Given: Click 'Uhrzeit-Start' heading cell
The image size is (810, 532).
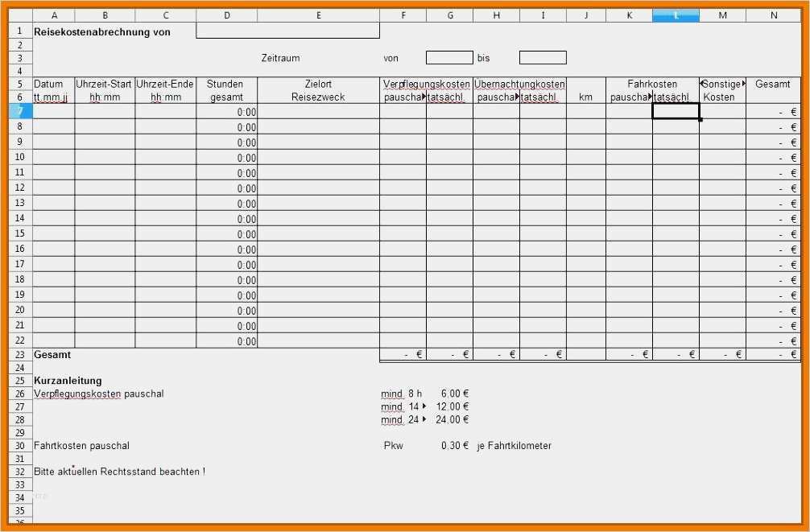Looking at the screenshot, I should [x=105, y=84].
